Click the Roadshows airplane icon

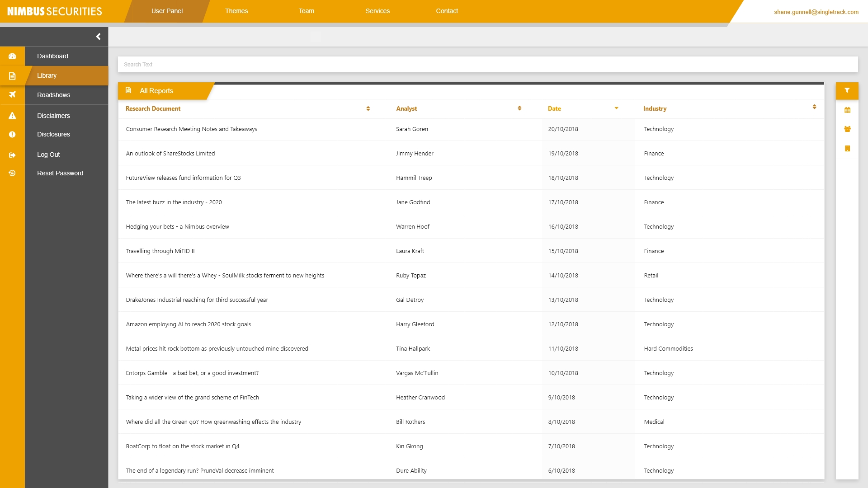[12, 95]
